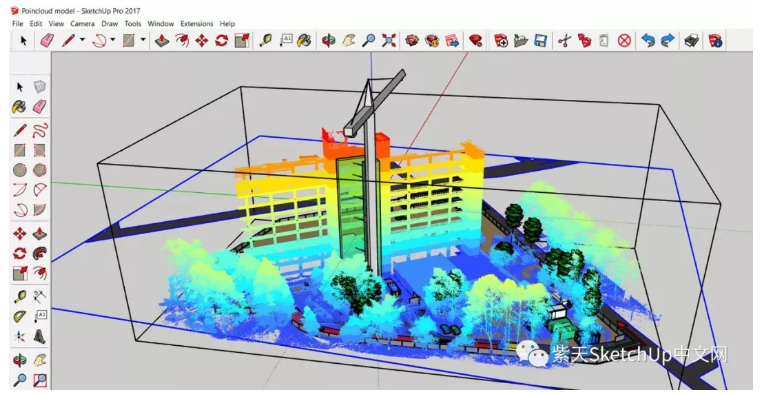Open the Extension Warehouse icon

432,40
